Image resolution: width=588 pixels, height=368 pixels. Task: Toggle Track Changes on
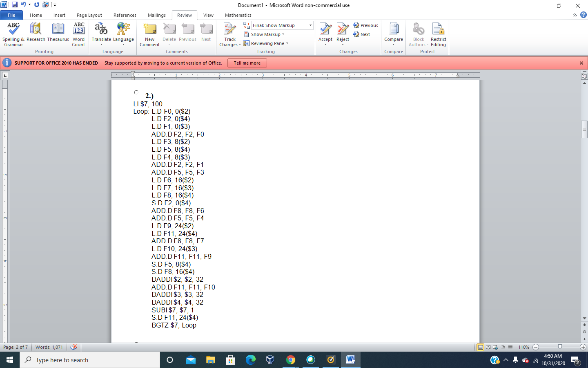pos(230,30)
